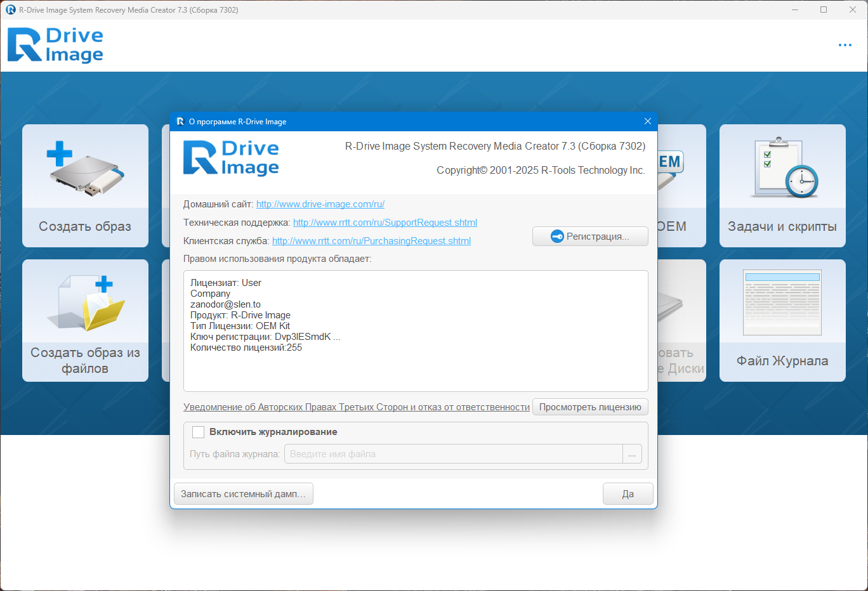
Task: Click the zanodor@slen.to email line
Action: point(225,304)
